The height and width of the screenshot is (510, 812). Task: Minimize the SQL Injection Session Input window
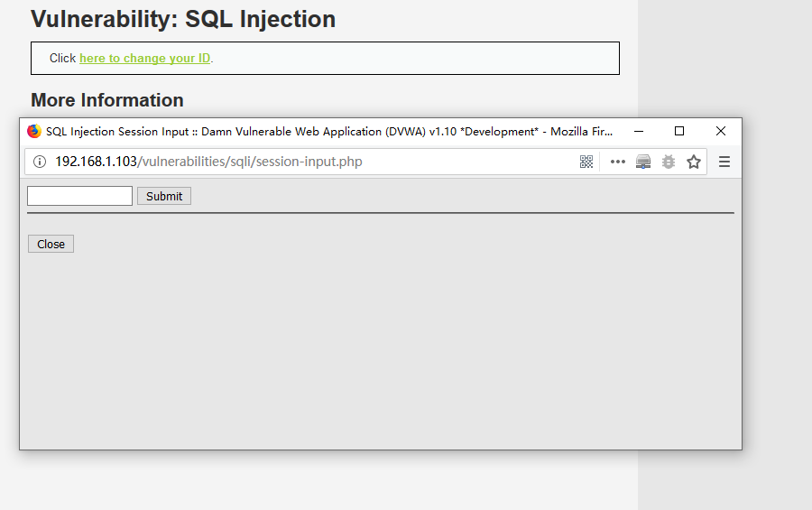(x=639, y=132)
